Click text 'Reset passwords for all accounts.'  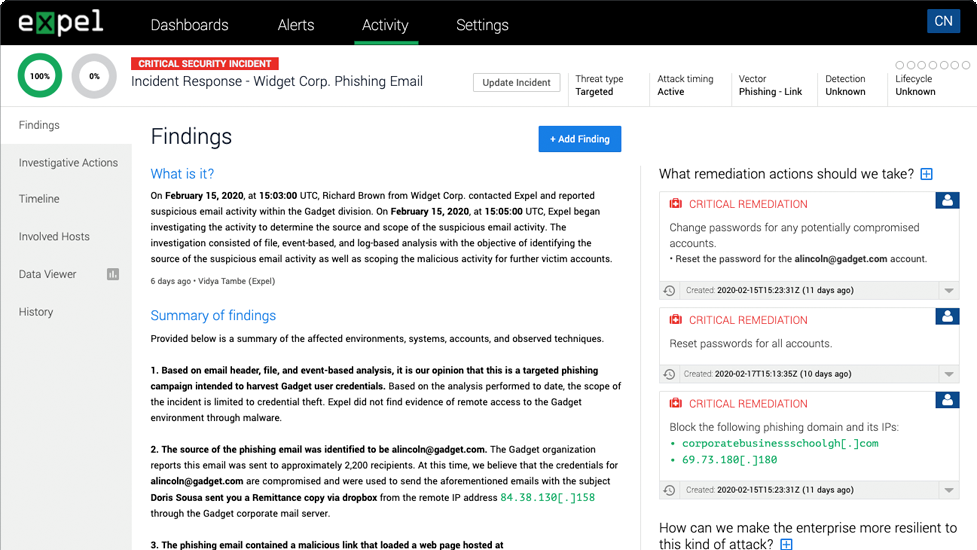[751, 343]
